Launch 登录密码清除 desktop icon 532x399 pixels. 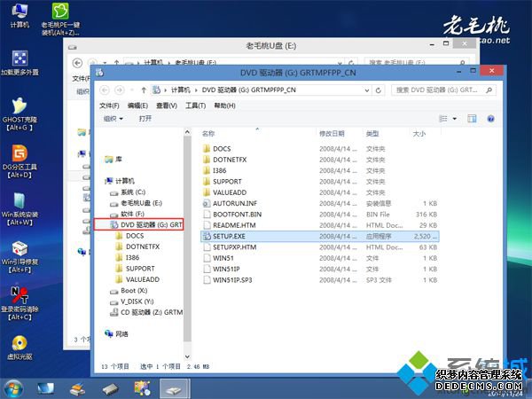coord(20,303)
